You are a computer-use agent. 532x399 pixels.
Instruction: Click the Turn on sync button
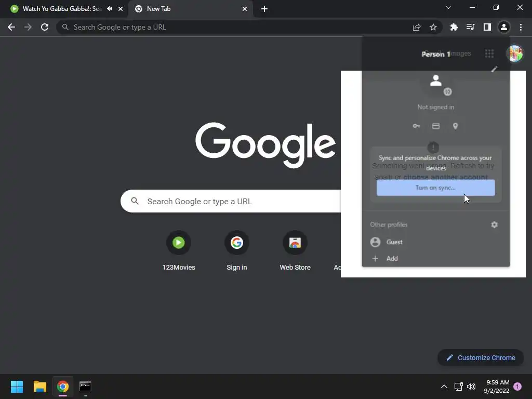436,188
